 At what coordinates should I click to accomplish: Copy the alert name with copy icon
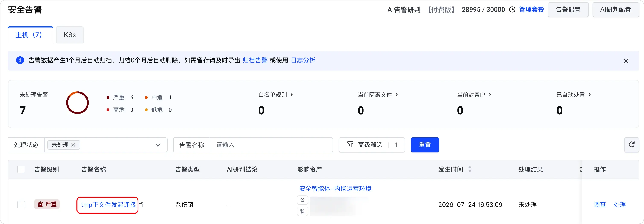[x=141, y=205]
